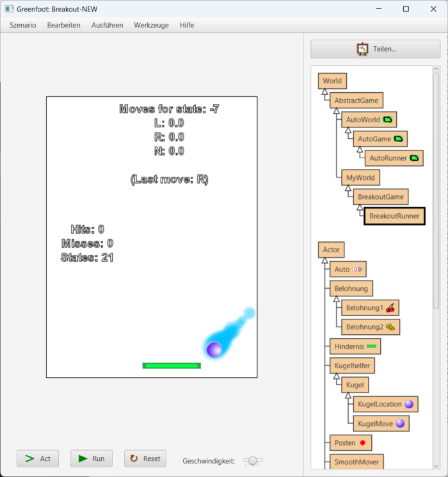The width and height of the screenshot is (448, 477).
Task: Start the scenario with Run button
Action: [92, 458]
